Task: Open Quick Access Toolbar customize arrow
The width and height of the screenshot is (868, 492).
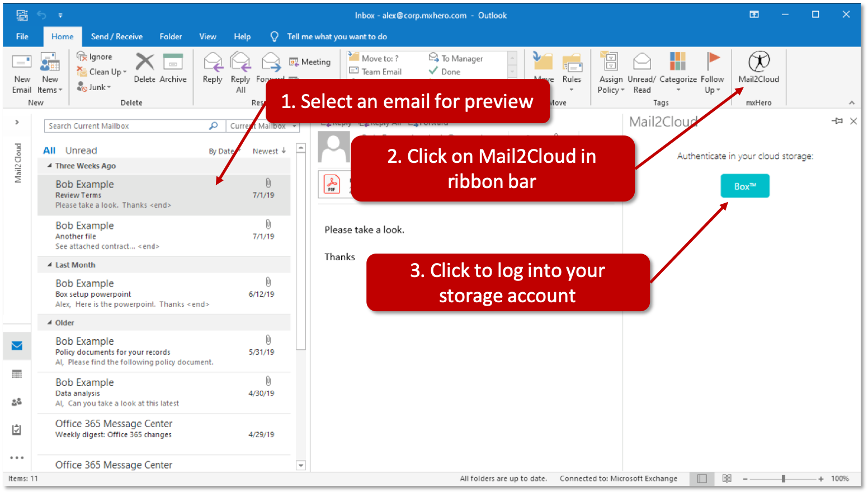Action: [x=60, y=16]
